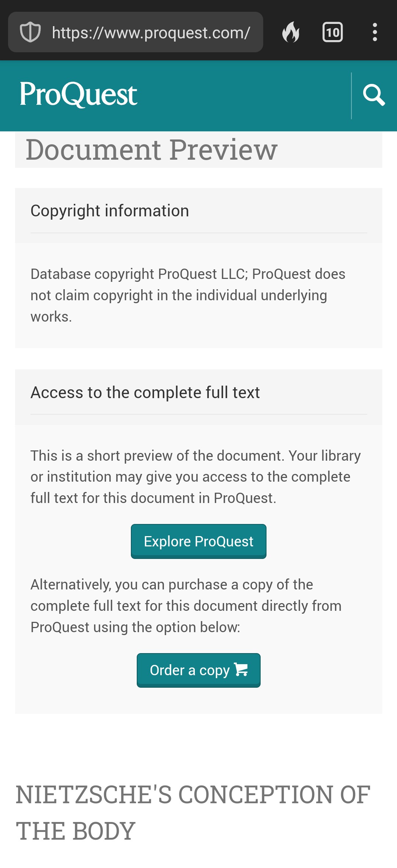Click the Alternatively purchase copy paragraph
The image size is (397, 868).
click(x=186, y=606)
